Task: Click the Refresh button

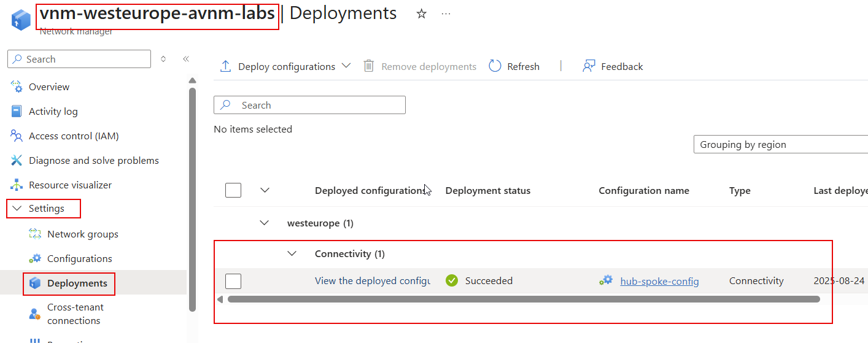Action: (514, 66)
